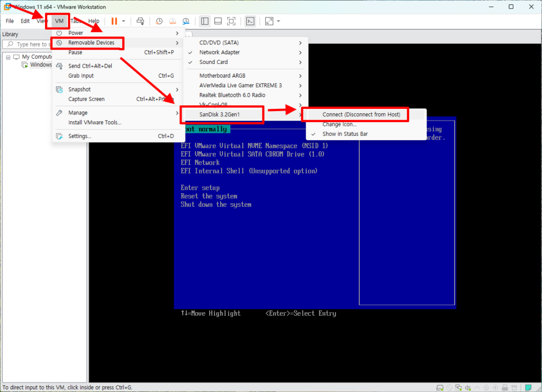Viewport: 542px width, 392px height.
Task: Click Shut down the system in boot menu
Action: [x=216, y=204]
